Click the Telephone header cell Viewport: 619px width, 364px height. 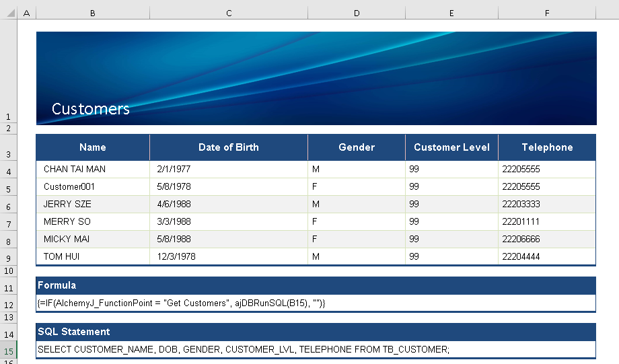point(547,147)
